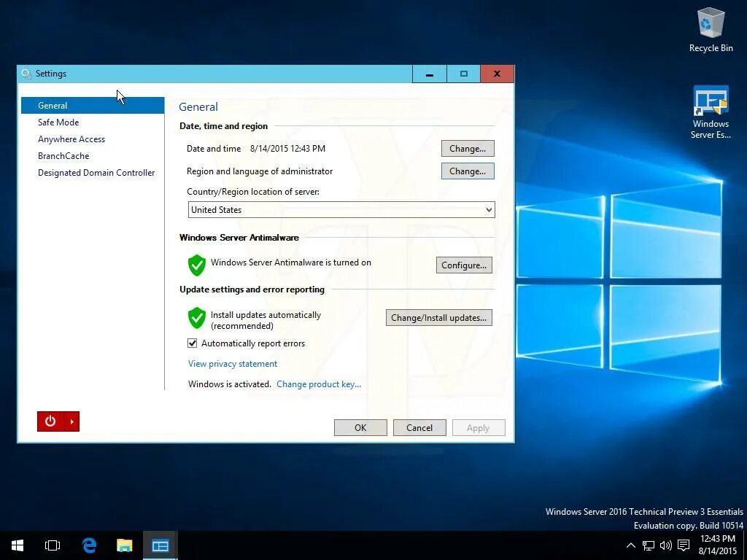Viewport: 747px width, 560px height.
Task: Click the Settings window title icon
Action: (26, 74)
